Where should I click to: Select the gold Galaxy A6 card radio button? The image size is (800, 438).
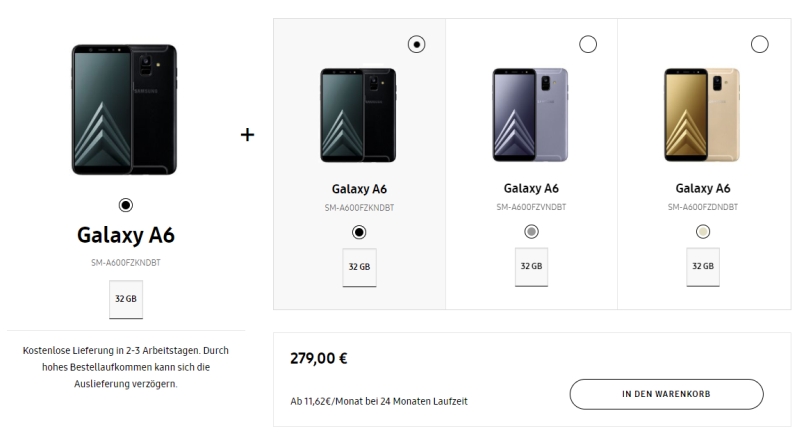click(759, 43)
